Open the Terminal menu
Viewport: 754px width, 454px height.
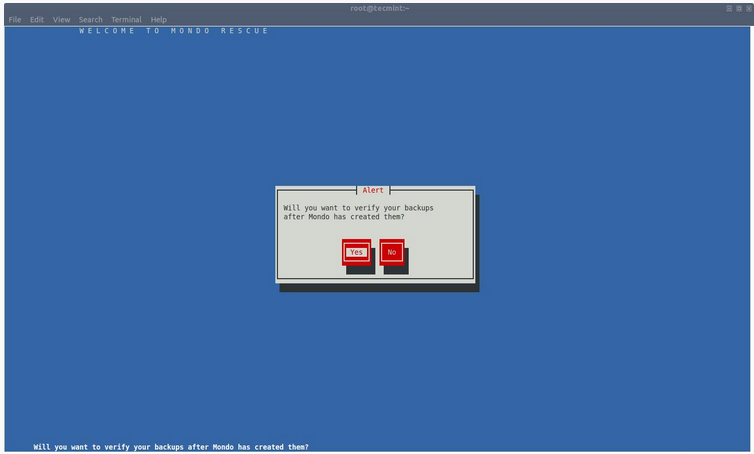point(126,20)
